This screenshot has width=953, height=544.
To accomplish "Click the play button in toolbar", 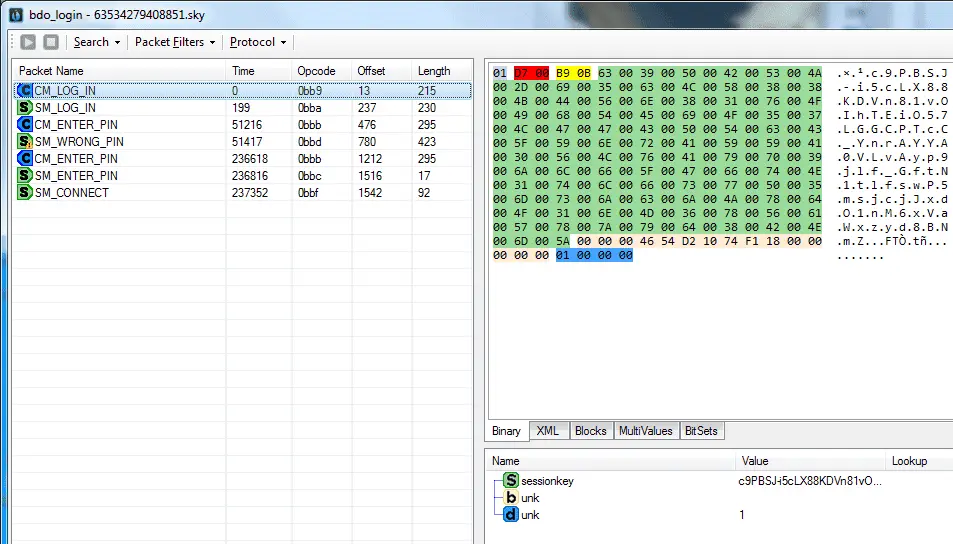I will tap(28, 42).
